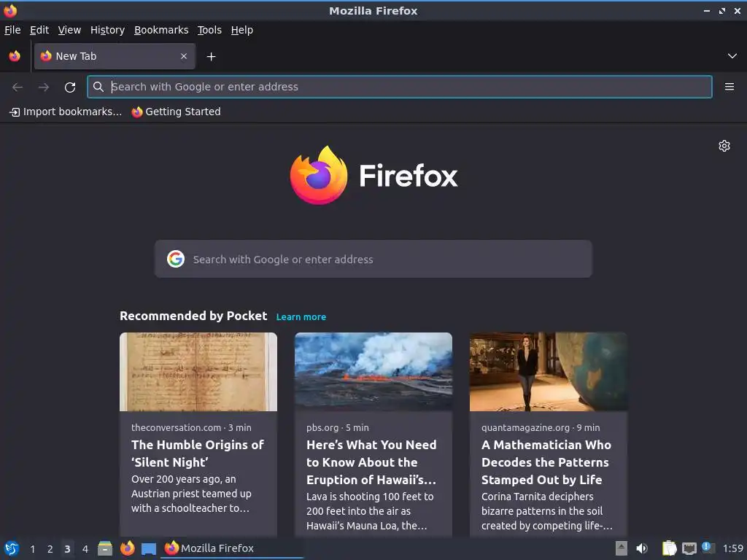Open the clipboard manager tray icon
The width and height of the screenshot is (747, 560).
point(670,548)
